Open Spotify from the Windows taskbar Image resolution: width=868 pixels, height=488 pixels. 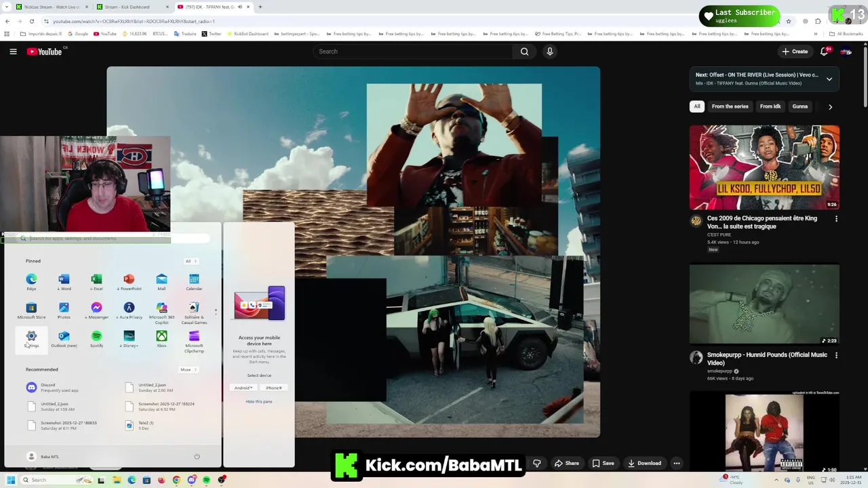click(206, 480)
